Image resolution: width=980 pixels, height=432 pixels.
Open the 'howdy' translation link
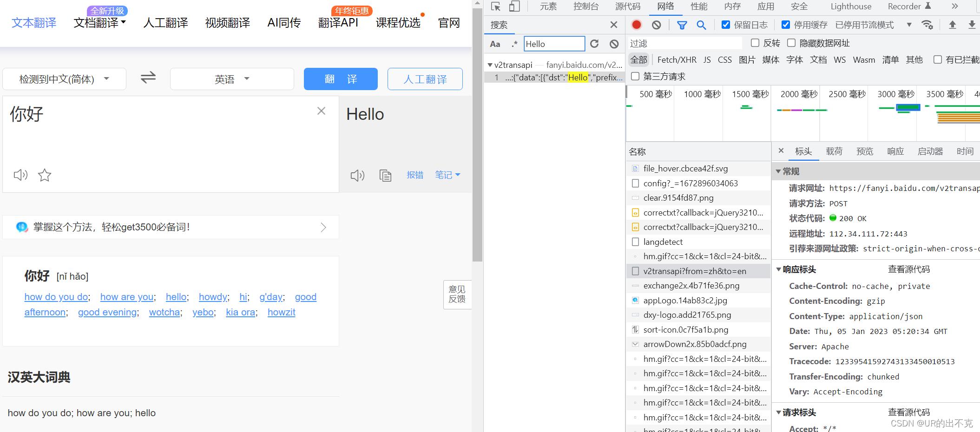point(213,297)
